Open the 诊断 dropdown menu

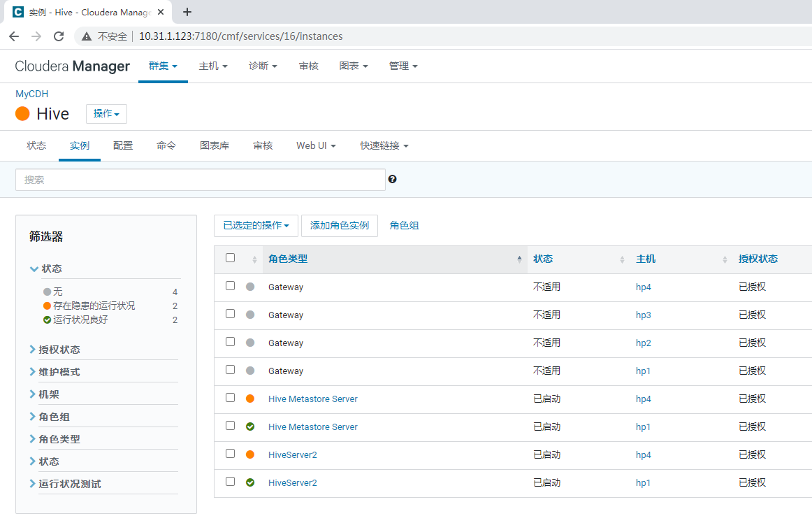[x=263, y=66]
